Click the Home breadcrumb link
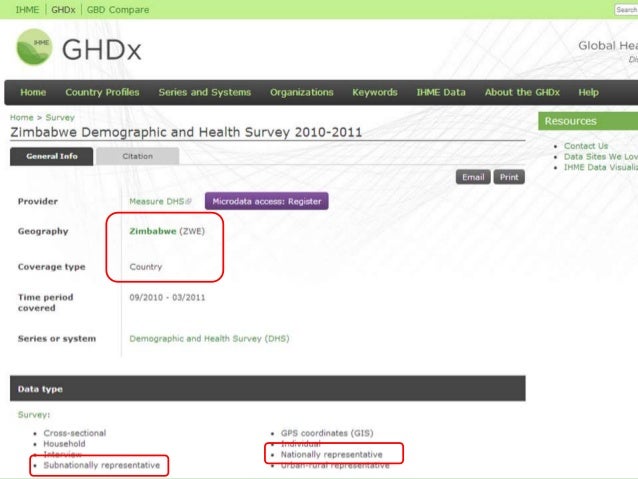The image size is (638, 479). [x=22, y=118]
